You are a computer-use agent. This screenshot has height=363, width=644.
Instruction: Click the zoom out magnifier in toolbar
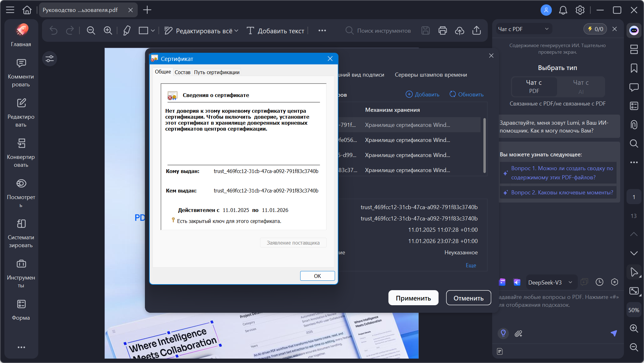[91, 30]
